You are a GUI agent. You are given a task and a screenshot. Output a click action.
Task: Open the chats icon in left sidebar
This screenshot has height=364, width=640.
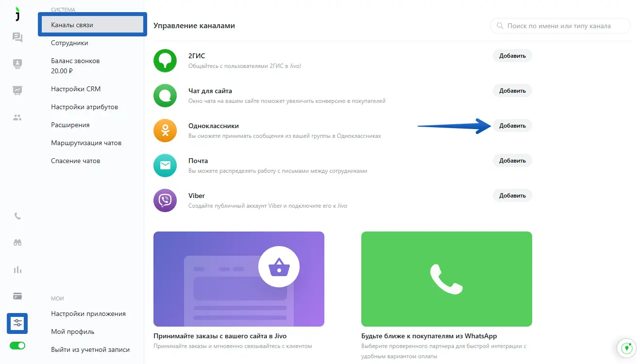[17, 37]
